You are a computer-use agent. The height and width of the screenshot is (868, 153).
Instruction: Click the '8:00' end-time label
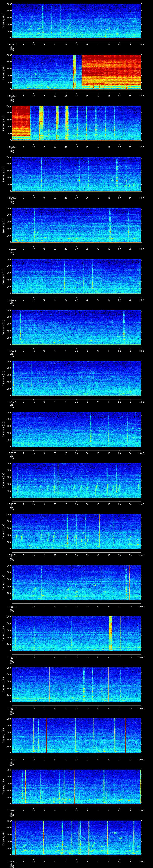pyautogui.click(x=141, y=351)
